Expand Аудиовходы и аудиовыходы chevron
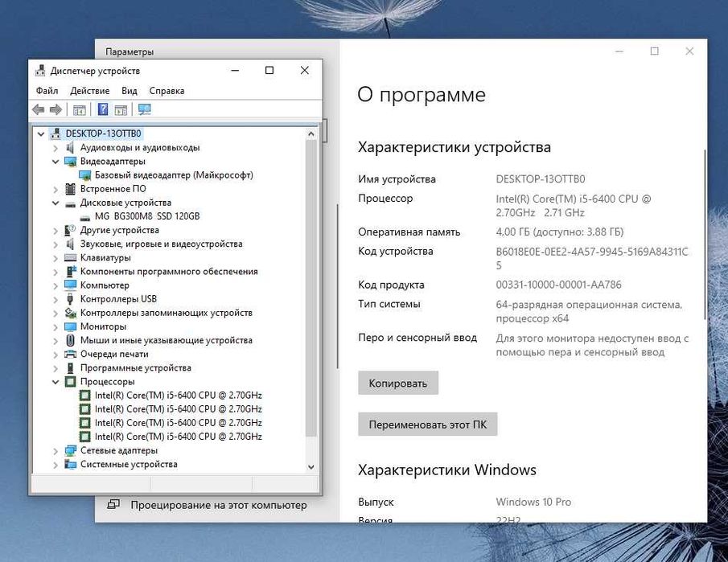This screenshot has width=728, height=562. (56, 148)
